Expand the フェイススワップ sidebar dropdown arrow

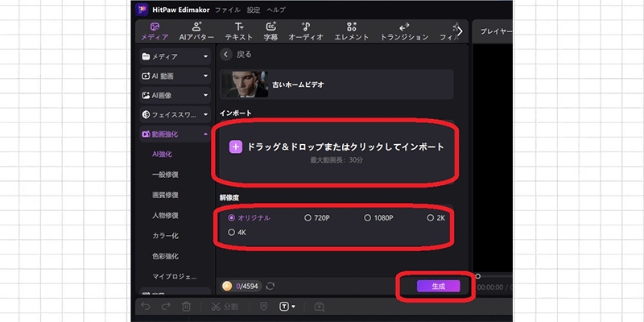(x=206, y=114)
